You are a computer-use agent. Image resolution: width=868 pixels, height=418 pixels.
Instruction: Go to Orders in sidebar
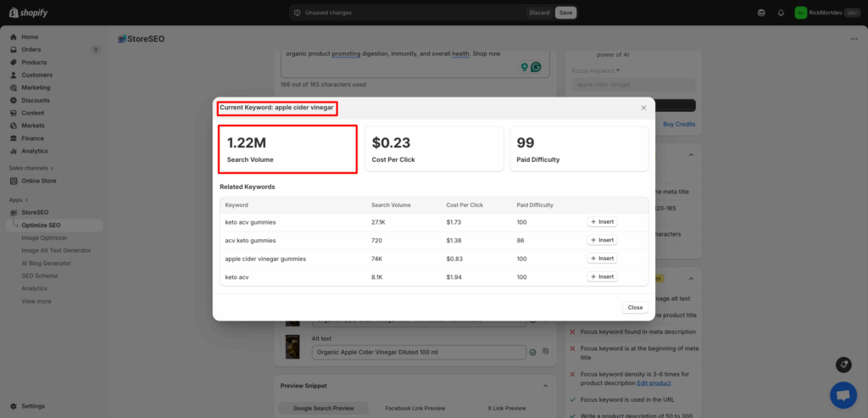point(31,49)
